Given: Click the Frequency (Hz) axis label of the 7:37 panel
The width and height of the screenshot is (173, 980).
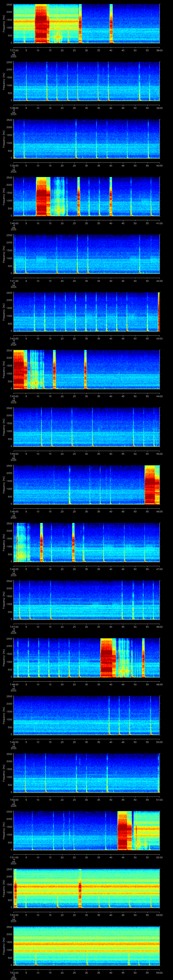Looking at the screenshot, I should click(4, 24).
